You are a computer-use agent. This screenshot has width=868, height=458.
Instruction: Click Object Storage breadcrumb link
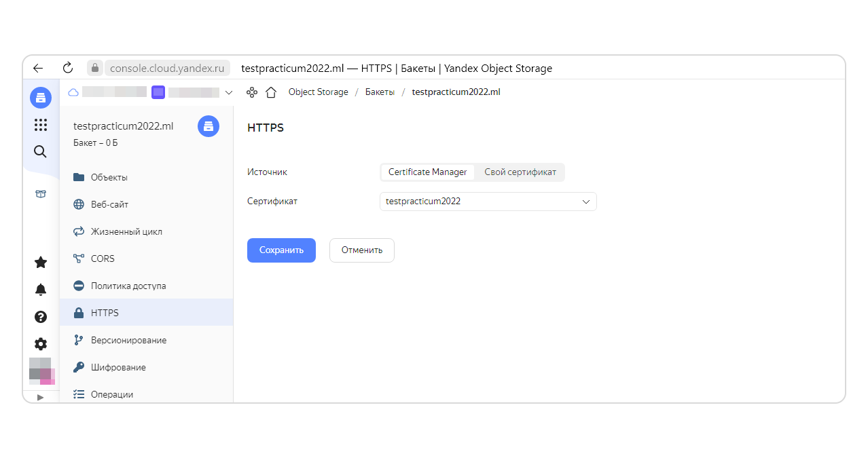[x=318, y=92]
